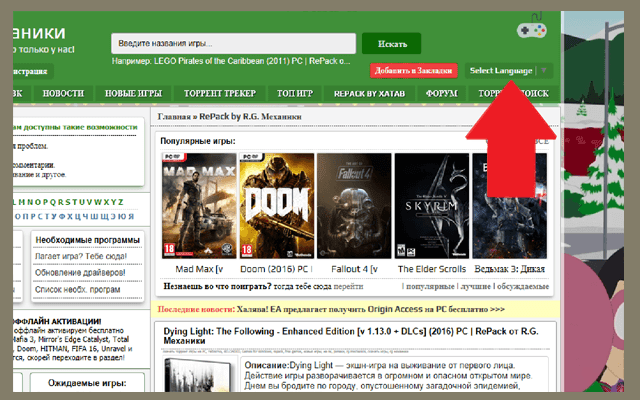Click the Mad Max game cover
This screenshot has width=640, height=400.
198,206
